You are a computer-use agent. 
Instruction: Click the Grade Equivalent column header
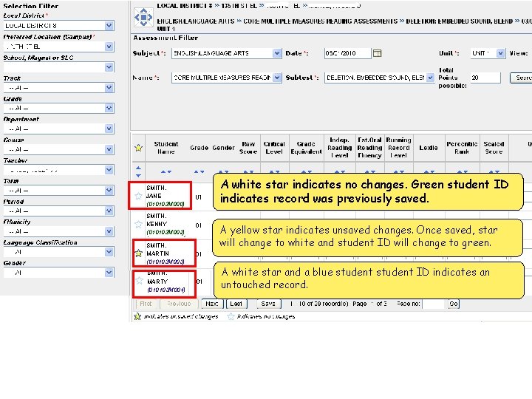(x=306, y=148)
